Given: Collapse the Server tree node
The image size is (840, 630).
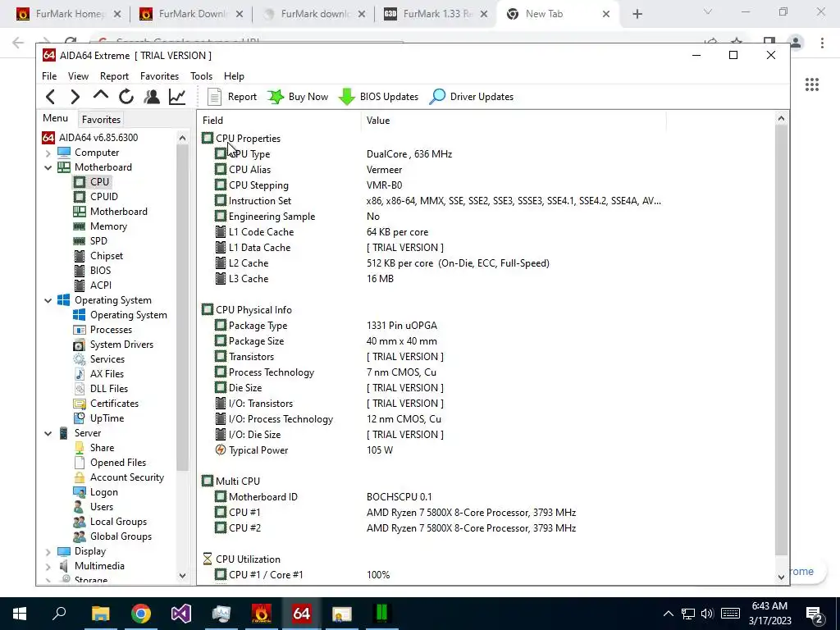Looking at the screenshot, I should 48,433.
